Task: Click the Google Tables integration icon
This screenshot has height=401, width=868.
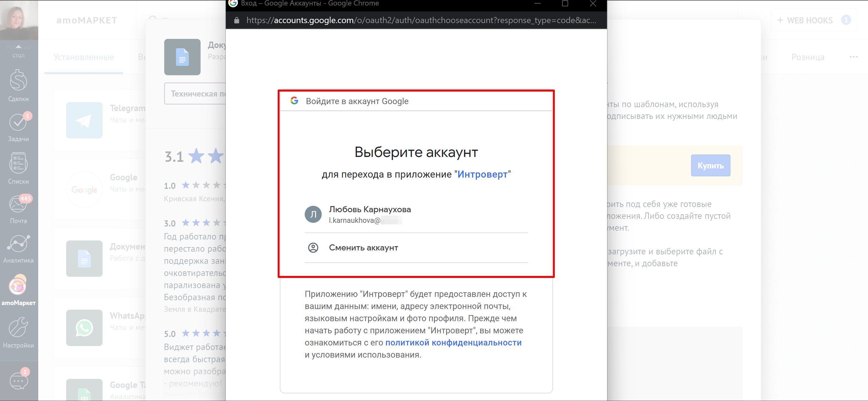Action: pyautogui.click(x=84, y=390)
